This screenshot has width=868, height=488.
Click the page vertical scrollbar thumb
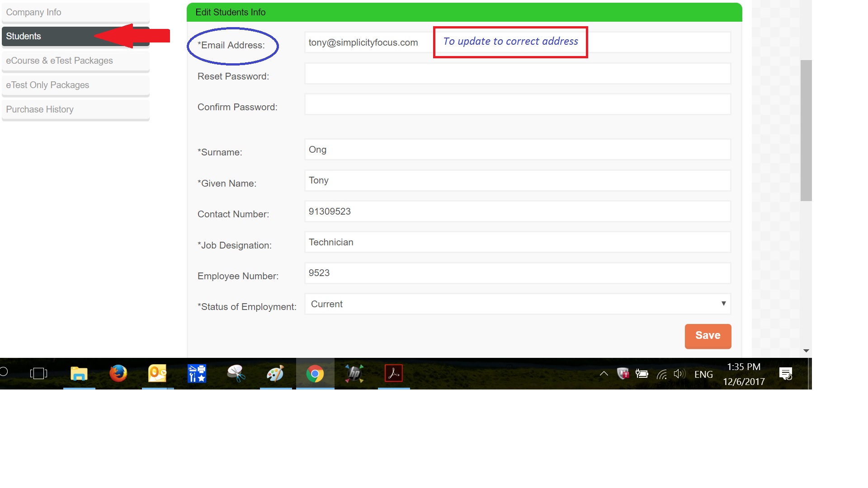[806, 131]
